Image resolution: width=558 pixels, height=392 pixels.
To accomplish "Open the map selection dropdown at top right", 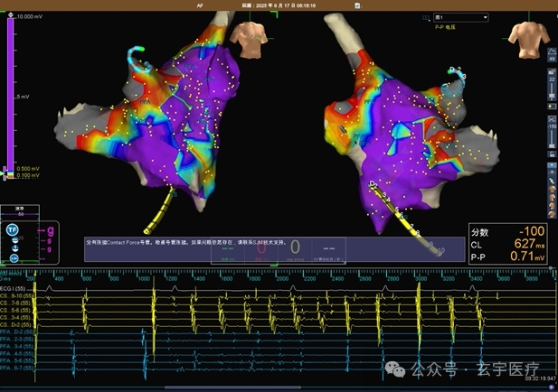I will [460, 17].
